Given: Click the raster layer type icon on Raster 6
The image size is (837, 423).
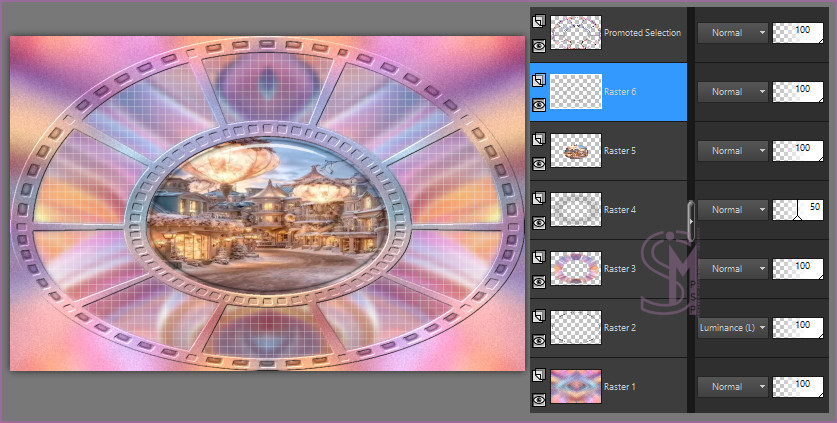Looking at the screenshot, I should click(540, 80).
